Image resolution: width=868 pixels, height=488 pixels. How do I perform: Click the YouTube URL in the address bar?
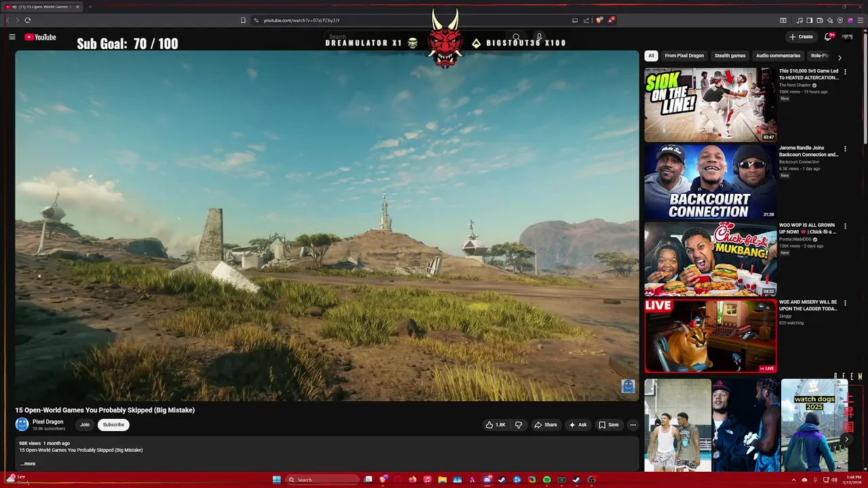point(301,20)
